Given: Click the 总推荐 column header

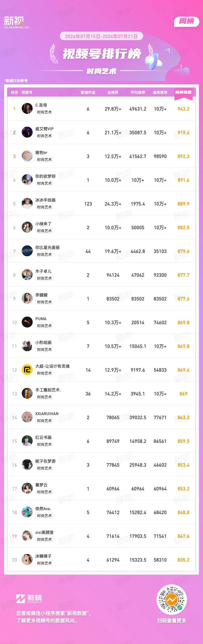Looking at the screenshot, I should point(113,93).
